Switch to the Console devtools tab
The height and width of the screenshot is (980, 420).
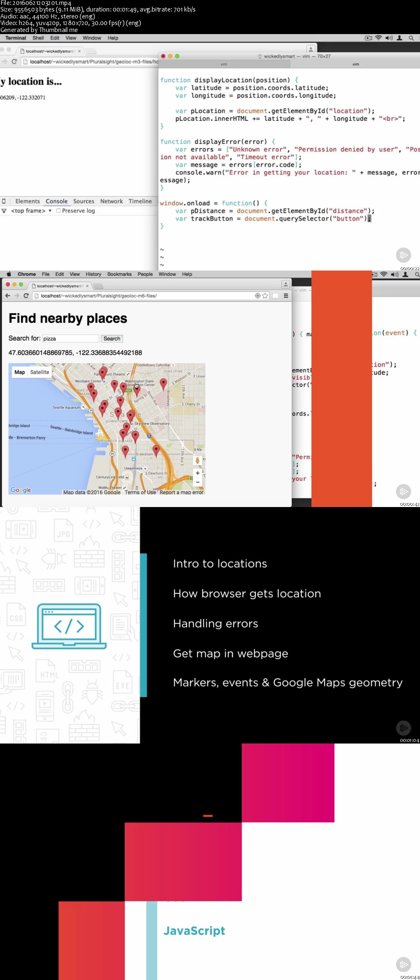tap(57, 201)
